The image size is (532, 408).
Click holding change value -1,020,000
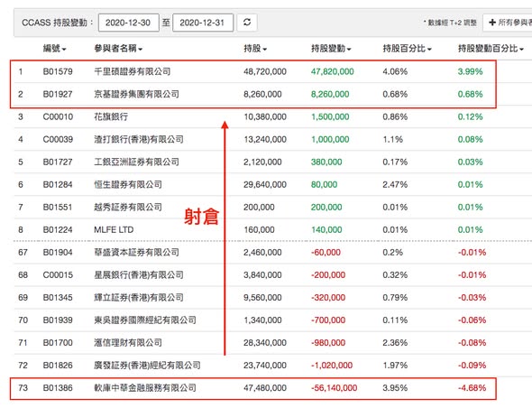332,366
